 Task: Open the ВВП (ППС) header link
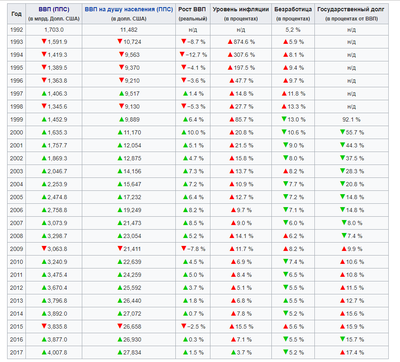point(54,10)
